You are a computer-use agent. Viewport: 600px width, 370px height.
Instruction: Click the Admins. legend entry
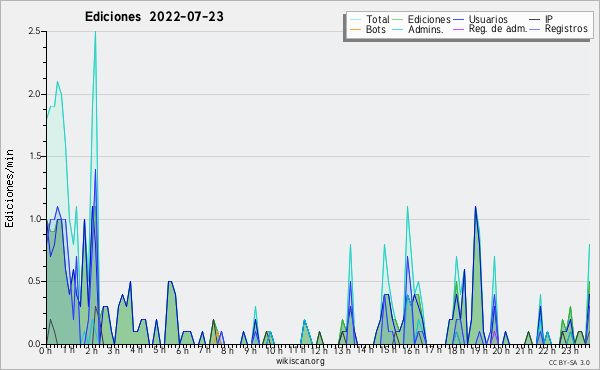(418, 29)
